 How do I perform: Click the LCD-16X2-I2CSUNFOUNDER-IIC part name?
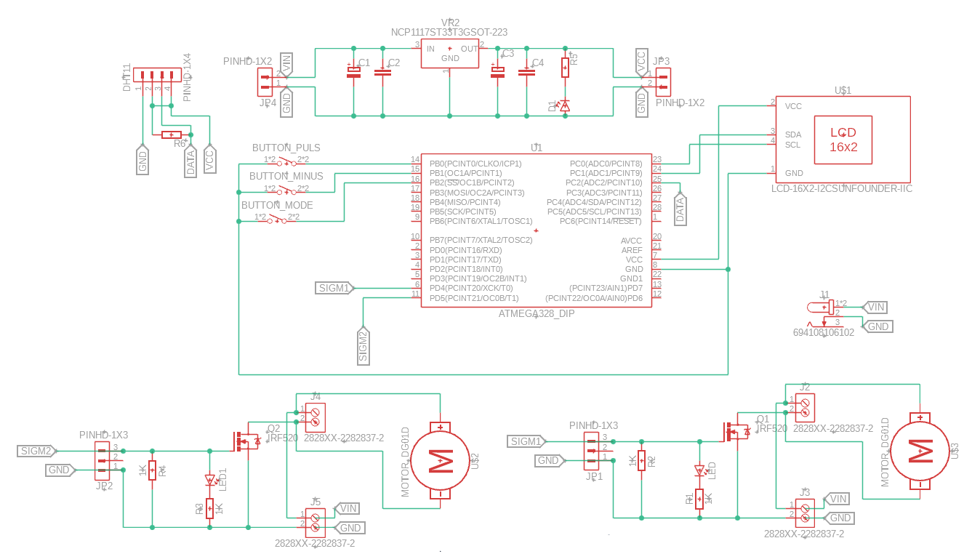[x=841, y=188]
